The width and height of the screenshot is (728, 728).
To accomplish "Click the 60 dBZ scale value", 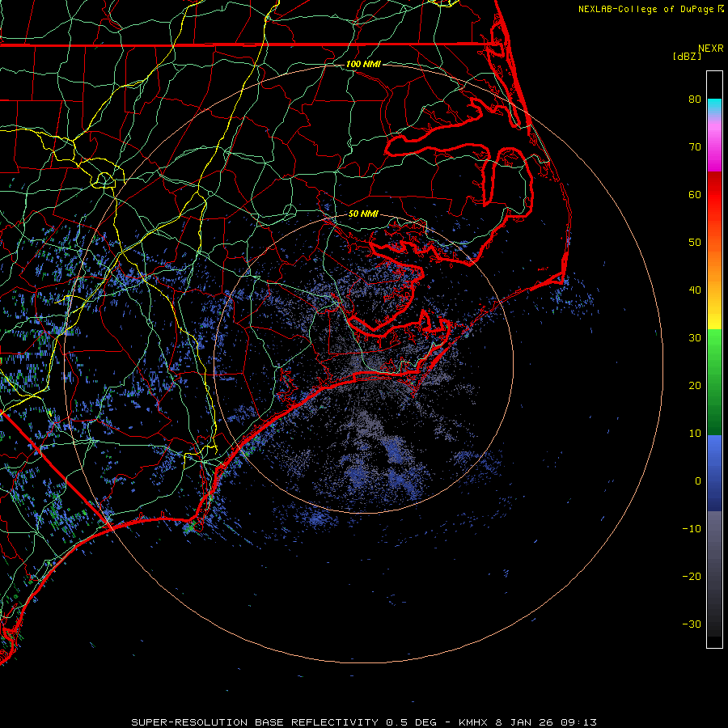I will (x=695, y=194).
